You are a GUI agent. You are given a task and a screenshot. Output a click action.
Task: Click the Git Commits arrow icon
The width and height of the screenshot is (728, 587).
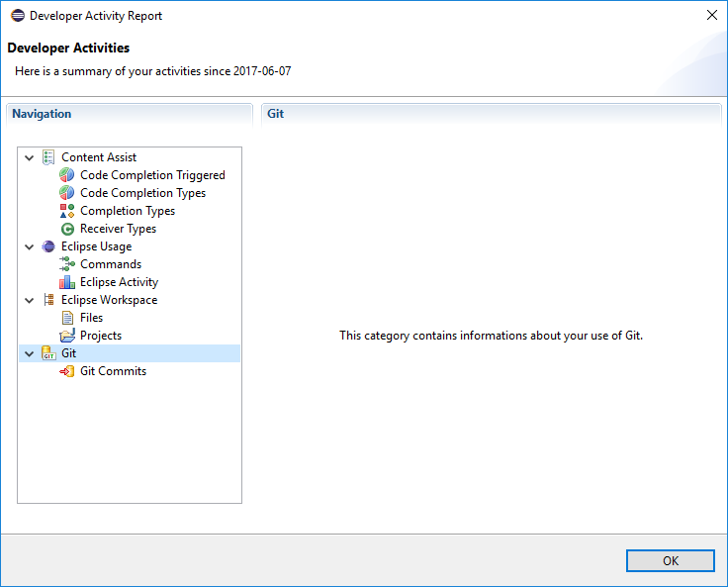[67, 371]
